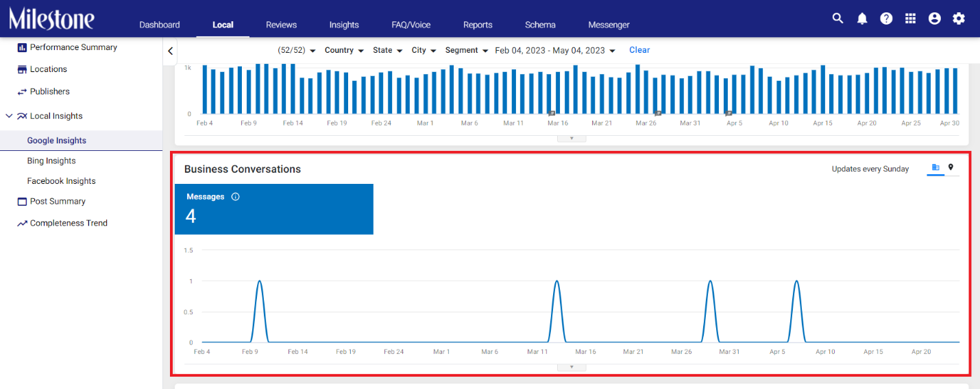
Task: Go to the Insights tab
Action: pos(344,25)
